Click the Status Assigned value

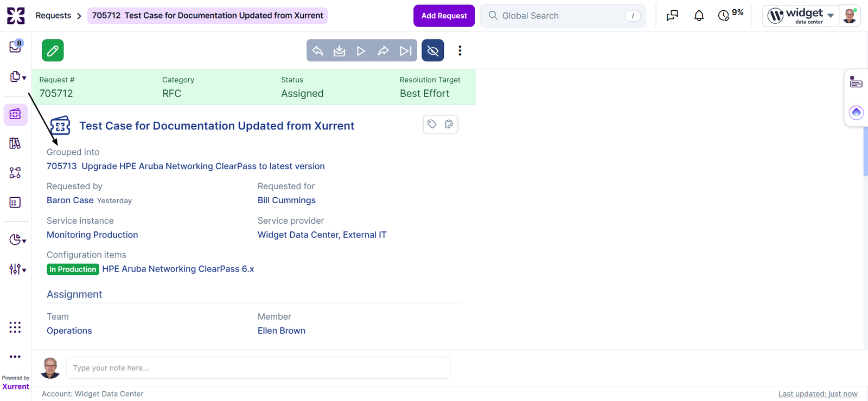[302, 93]
